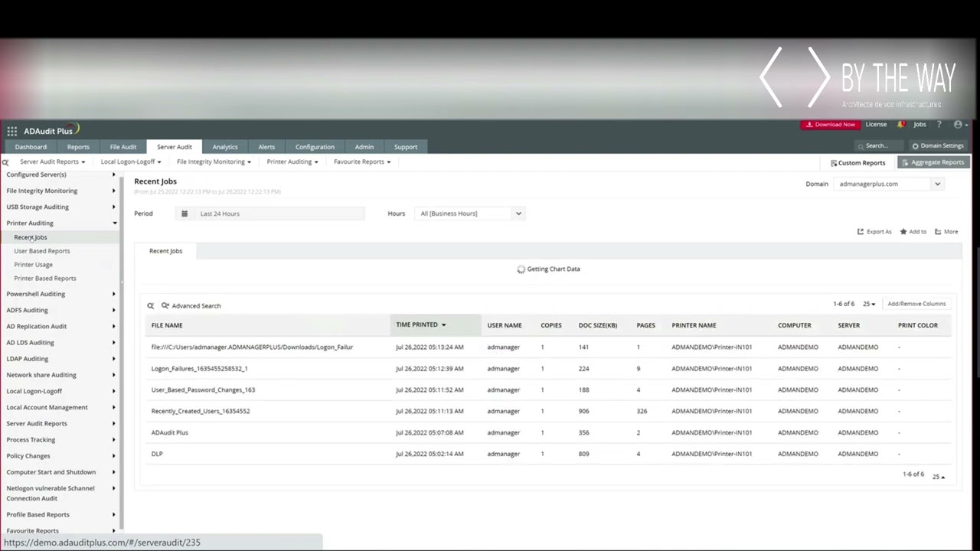Open the Support tab
Viewport: 980px width, 551px height.
406,147
